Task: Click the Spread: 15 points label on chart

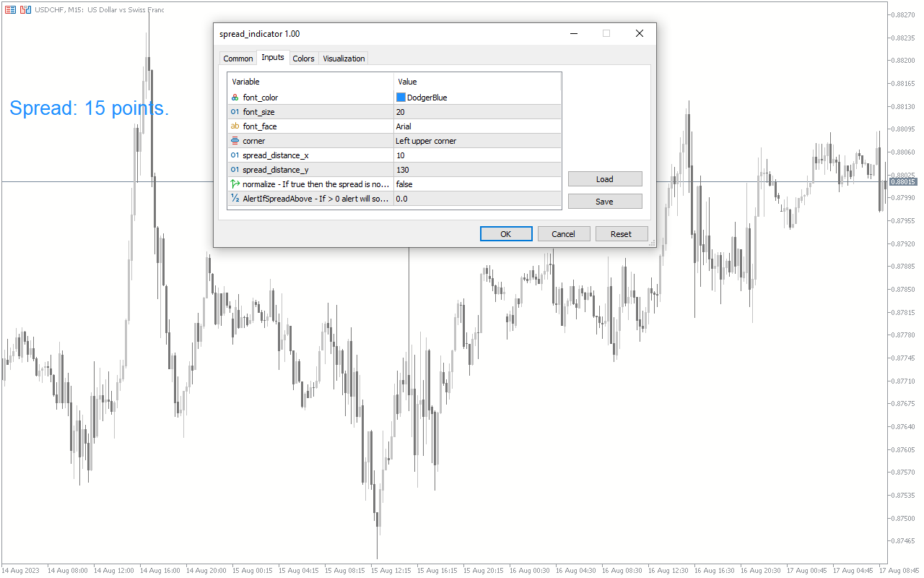Action: point(90,108)
